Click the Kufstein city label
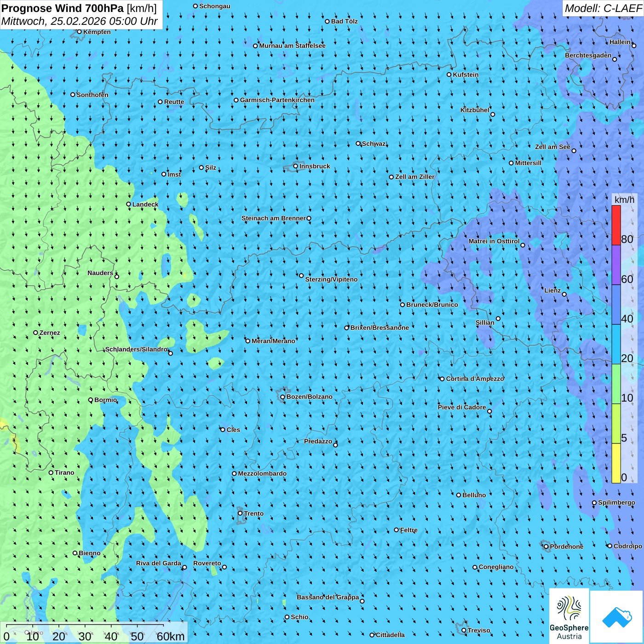The height and width of the screenshot is (644, 644). click(466, 75)
